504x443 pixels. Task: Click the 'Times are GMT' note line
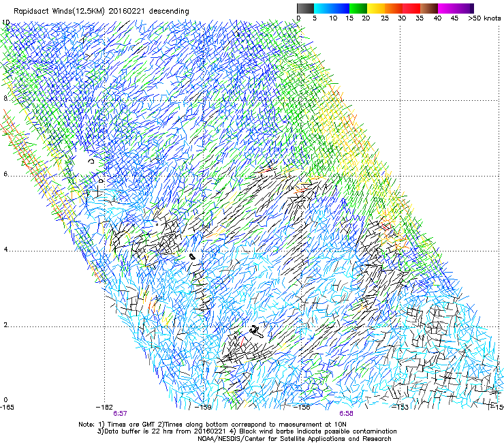click(212, 425)
